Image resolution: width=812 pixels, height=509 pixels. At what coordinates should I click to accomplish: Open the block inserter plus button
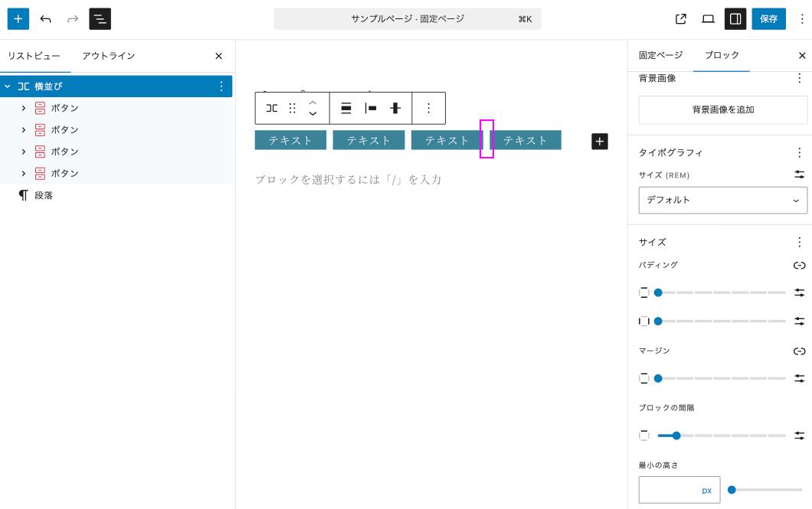18,19
